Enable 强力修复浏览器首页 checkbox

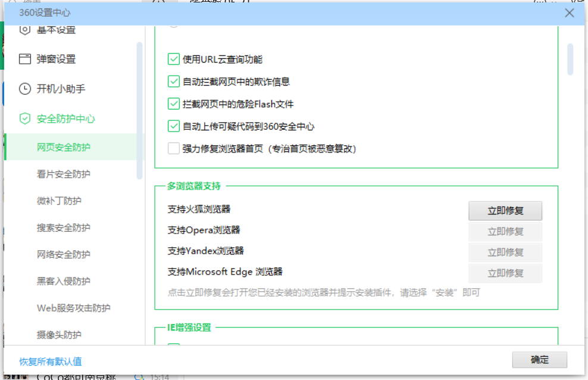[x=174, y=148]
